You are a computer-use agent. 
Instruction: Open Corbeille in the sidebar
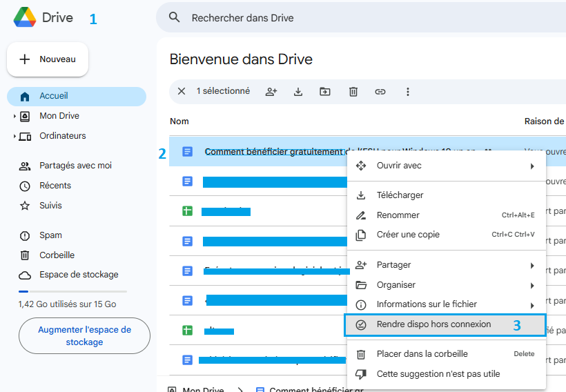(57, 255)
